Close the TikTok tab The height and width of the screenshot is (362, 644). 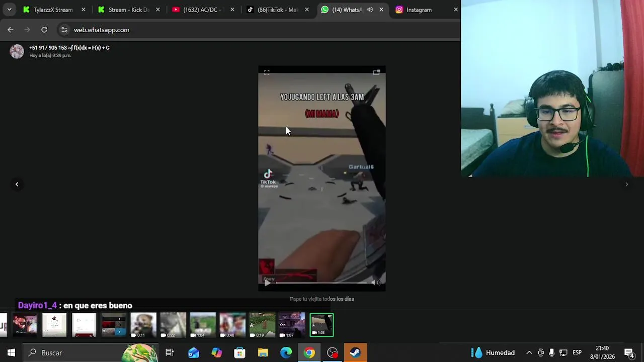(307, 10)
